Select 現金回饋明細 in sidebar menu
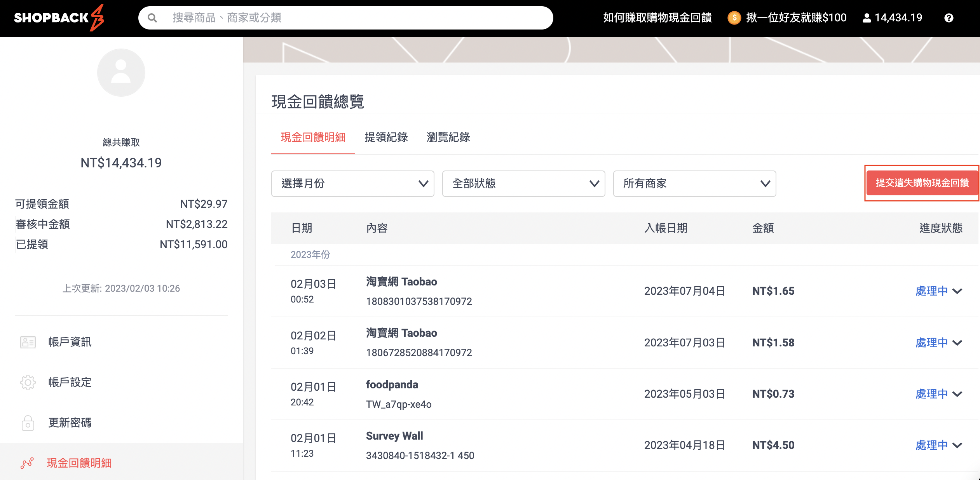Screen dimensions: 980x480 pos(79,463)
